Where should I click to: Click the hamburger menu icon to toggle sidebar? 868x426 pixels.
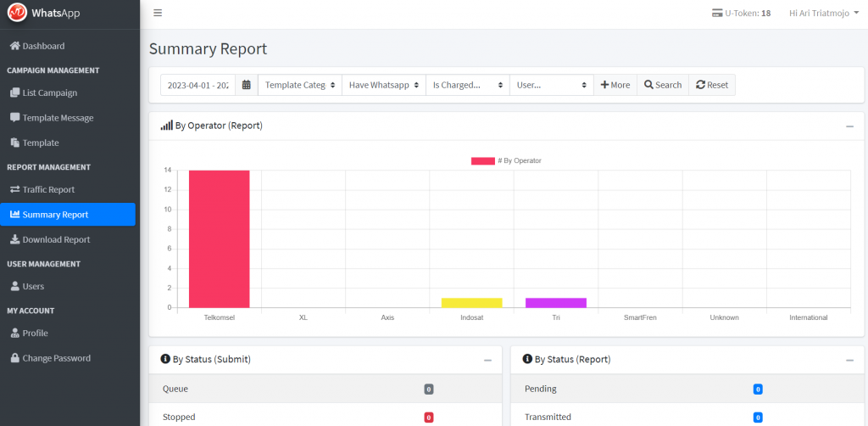coord(158,13)
